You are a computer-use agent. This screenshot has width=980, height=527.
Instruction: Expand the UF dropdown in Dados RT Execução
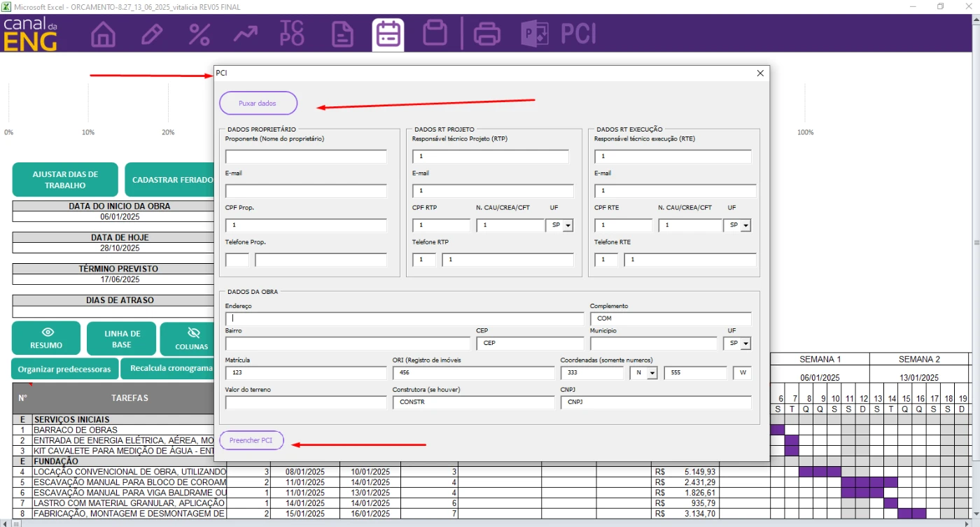tap(745, 225)
